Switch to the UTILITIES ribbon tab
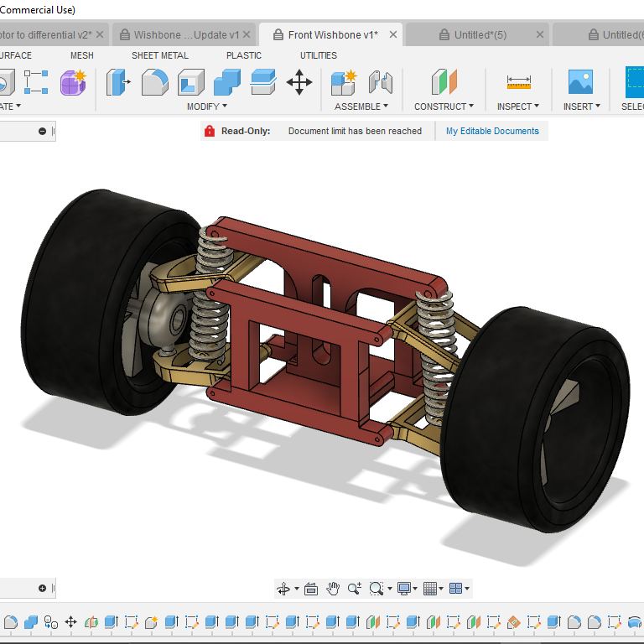Image resolution: width=644 pixels, height=644 pixels. pos(319,55)
